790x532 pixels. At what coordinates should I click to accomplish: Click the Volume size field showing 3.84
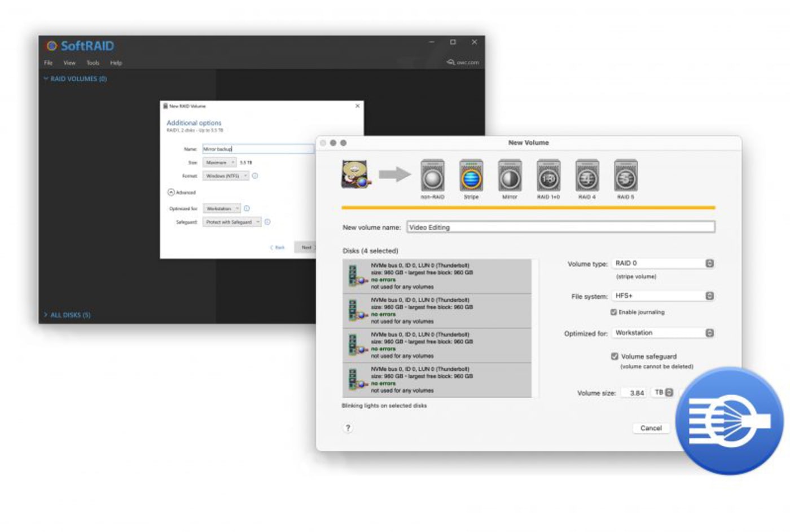(x=635, y=393)
